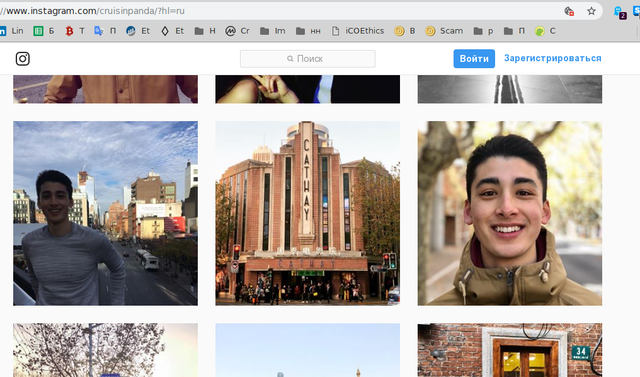640x377 pixels.
Task: Bookmark this page with the star icon
Action: coord(591,11)
